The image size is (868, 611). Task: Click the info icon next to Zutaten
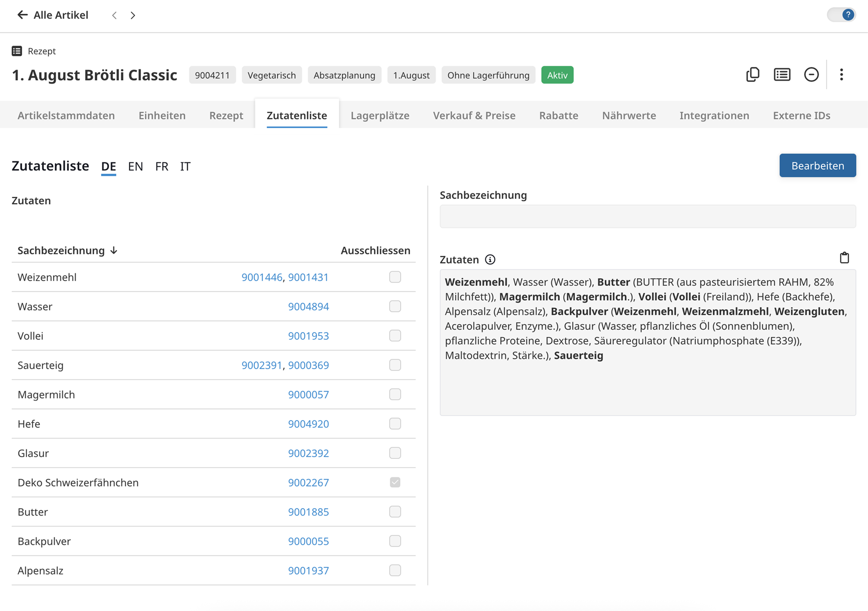(490, 260)
